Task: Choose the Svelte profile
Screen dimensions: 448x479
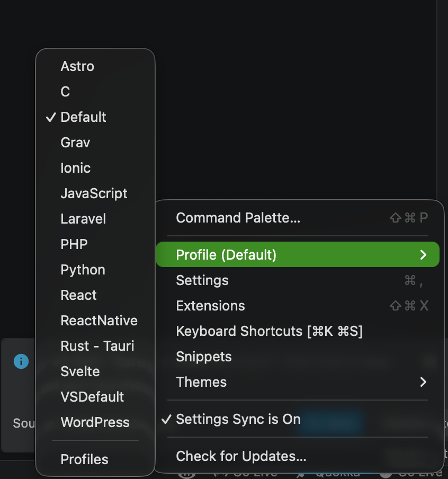Action: pyautogui.click(x=80, y=371)
